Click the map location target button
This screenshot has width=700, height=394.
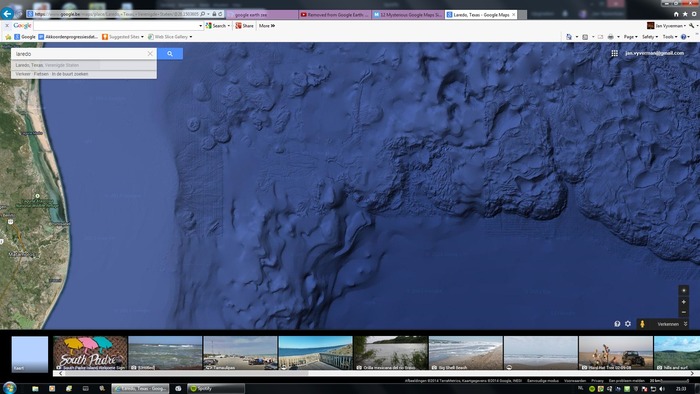pos(683,290)
